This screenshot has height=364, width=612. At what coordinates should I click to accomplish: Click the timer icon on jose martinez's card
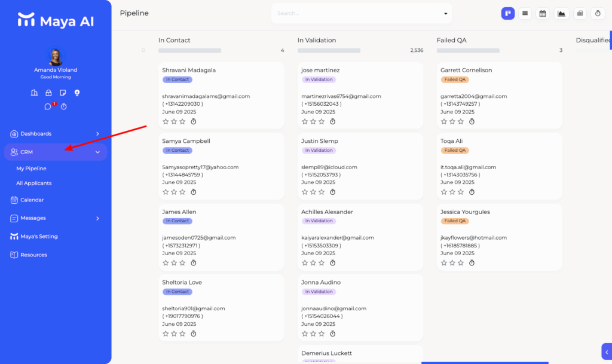click(332, 122)
